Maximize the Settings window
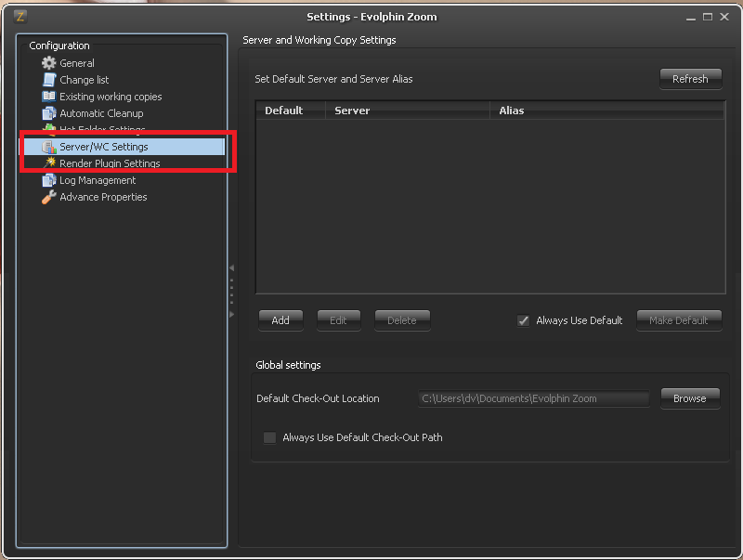The width and height of the screenshot is (743, 560). pyautogui.click(x=708, y=17)
